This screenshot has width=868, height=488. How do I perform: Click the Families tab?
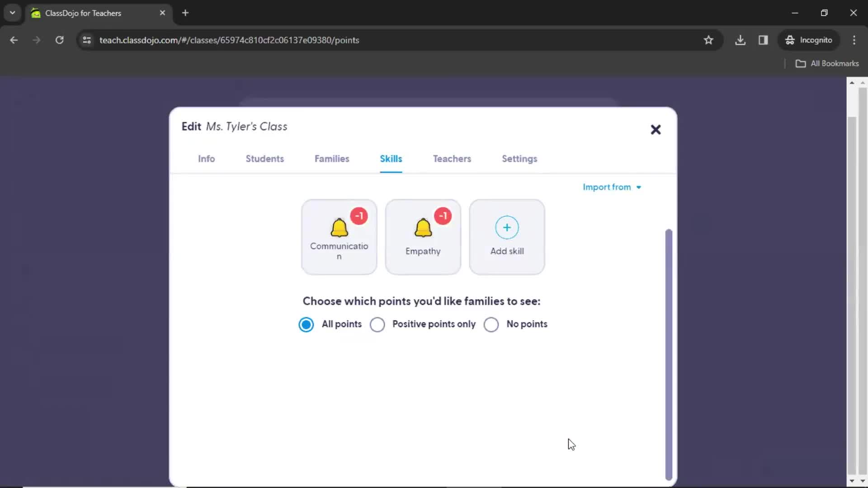point(332,159)
